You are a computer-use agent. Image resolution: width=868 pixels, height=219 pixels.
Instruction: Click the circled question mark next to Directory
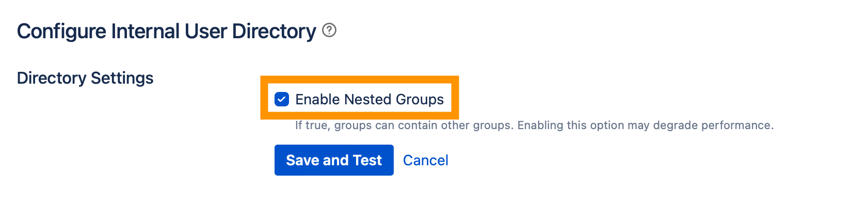point(329,30)
